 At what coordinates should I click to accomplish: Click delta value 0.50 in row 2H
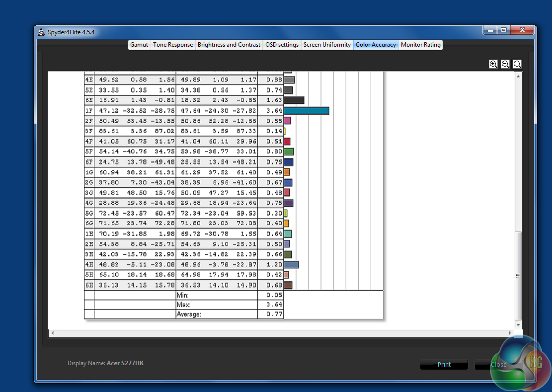pyautogui.click(x=274, y=244)
